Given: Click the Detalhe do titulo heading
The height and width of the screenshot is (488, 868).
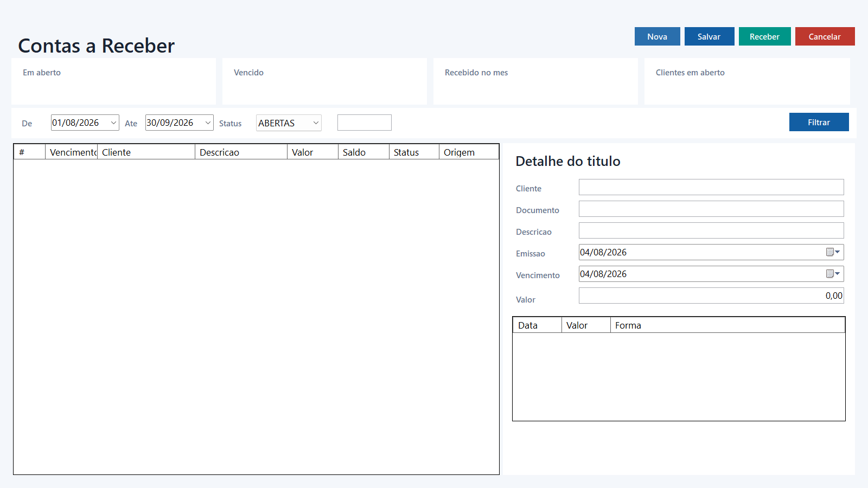Looking at the screenshot, I should point(568,161).
